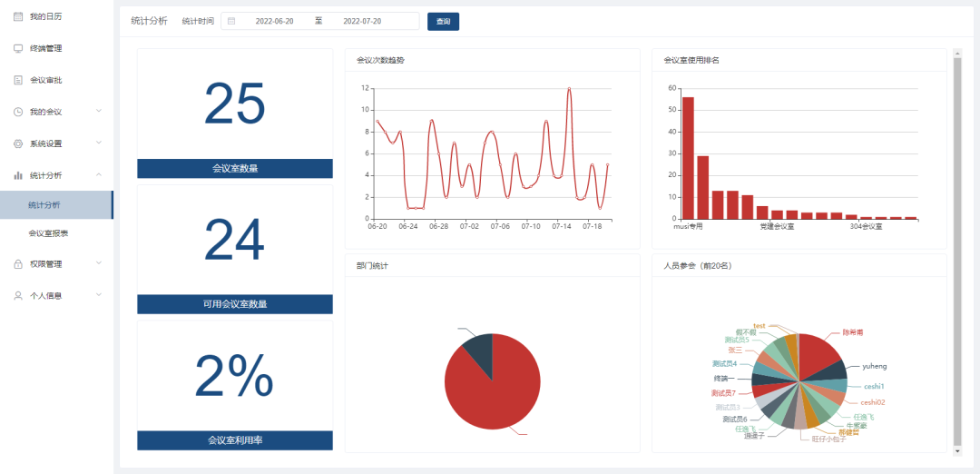Click the person icon for 个人信息
This screenshot has width=980, height=474.
coord(18,295)
